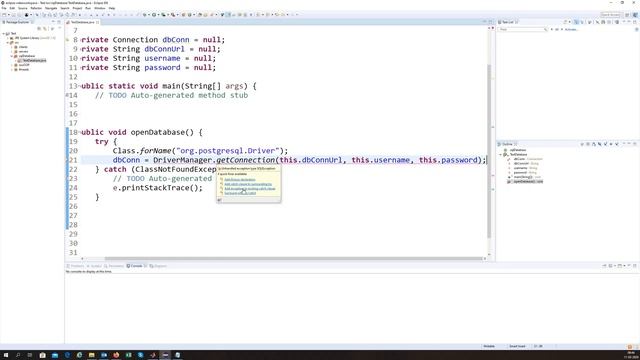This screenshot has width=640, height=360.
Task: Open Skype from the taskbar
Action: pyautogui.click(x=140, y=355)
